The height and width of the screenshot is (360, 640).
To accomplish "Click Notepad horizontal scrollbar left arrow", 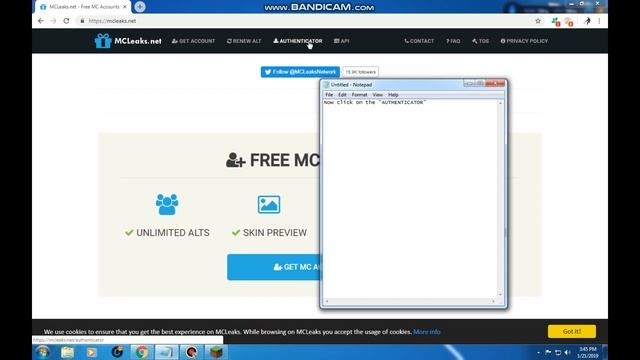I will [x=326, y=301].
